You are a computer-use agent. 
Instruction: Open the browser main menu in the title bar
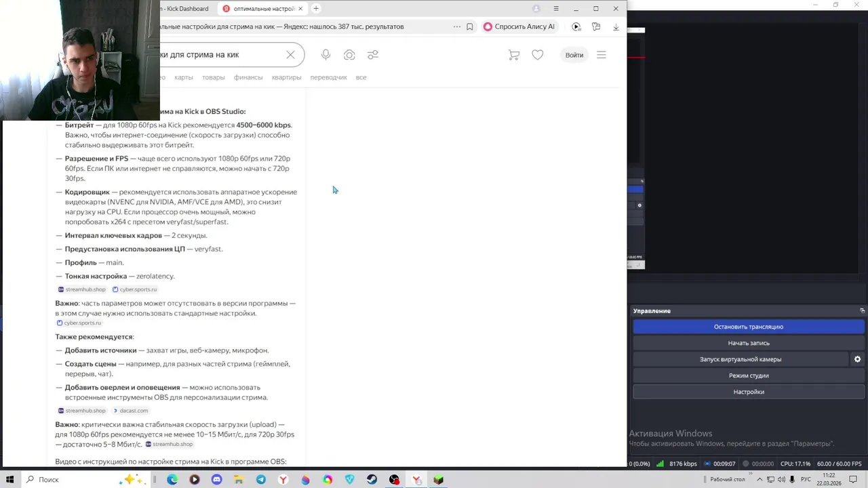tap(556, 9)
